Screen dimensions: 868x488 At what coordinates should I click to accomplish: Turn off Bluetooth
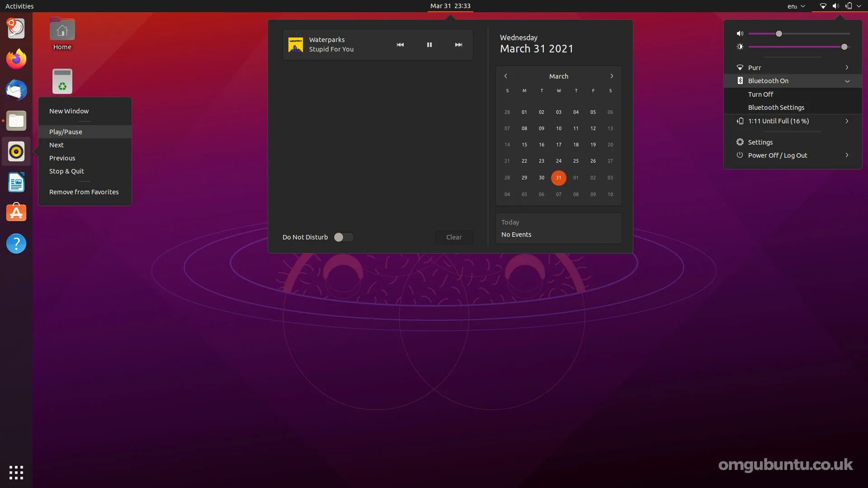(x=760, y=94)
